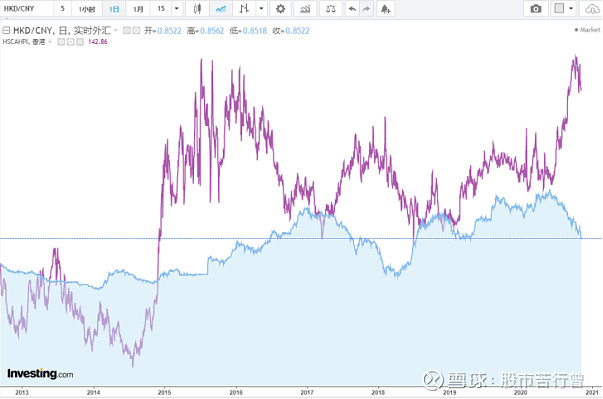Open HSCAHPI format settings icon
603x399 pixels.
[x=70, y=42]
